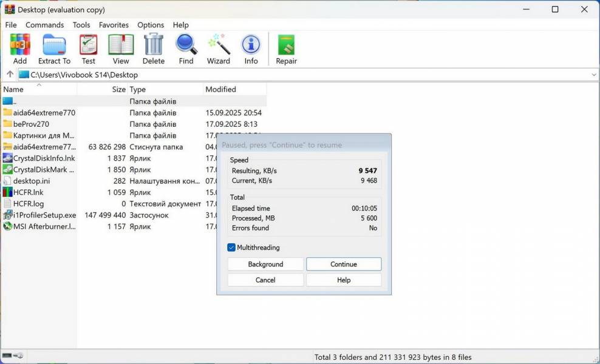Image resolution: width=600 pixels, height=364 pixels.
Task: Select the Add archive toolbar icon
Action: point(19,49)
